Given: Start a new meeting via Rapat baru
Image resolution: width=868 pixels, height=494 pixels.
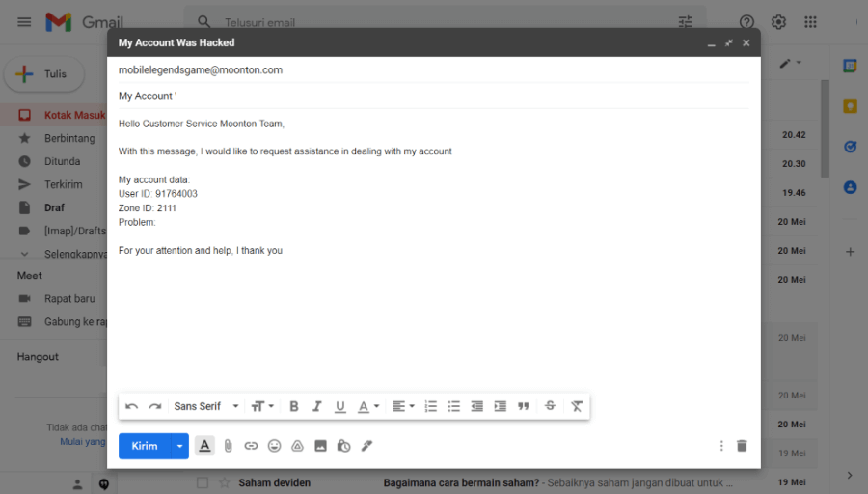Looking at the screenshot, I should click(54, 298).
